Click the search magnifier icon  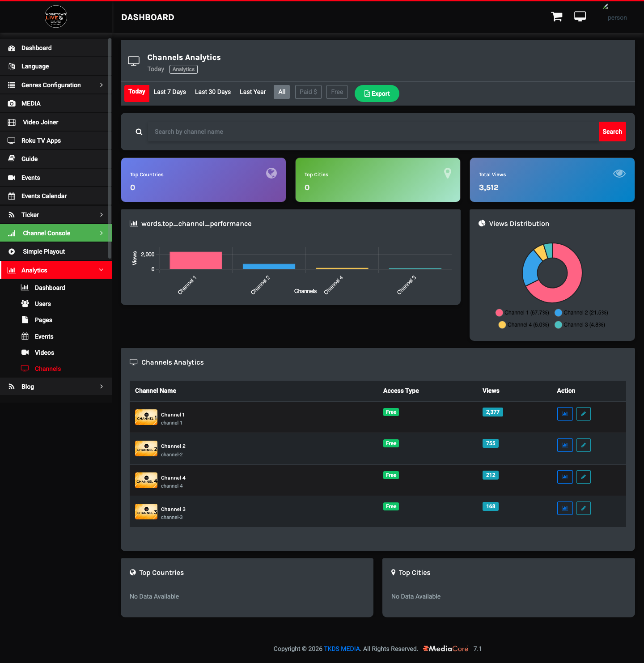point(139,132)
